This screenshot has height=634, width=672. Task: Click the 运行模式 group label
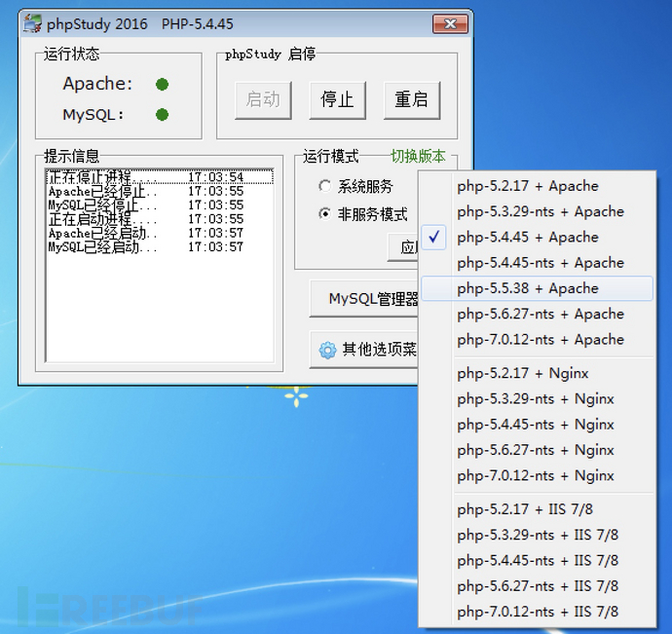click(x=330, y=156)
